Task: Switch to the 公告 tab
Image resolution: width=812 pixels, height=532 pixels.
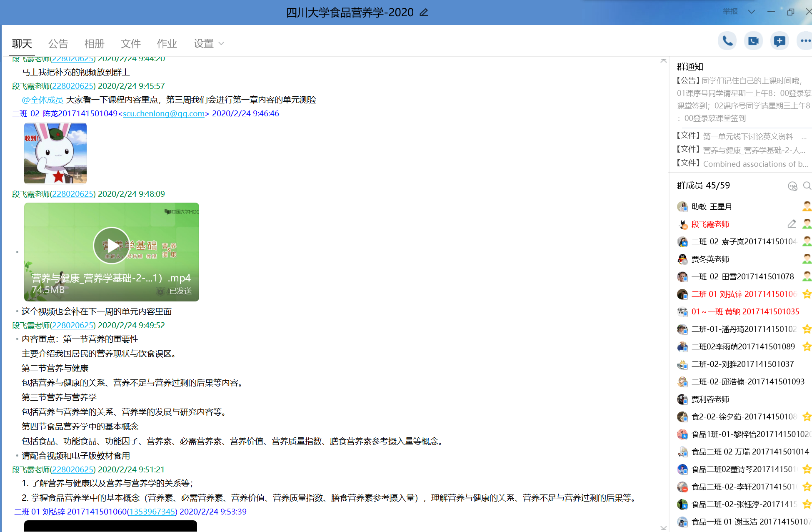Action: [58, 43]
